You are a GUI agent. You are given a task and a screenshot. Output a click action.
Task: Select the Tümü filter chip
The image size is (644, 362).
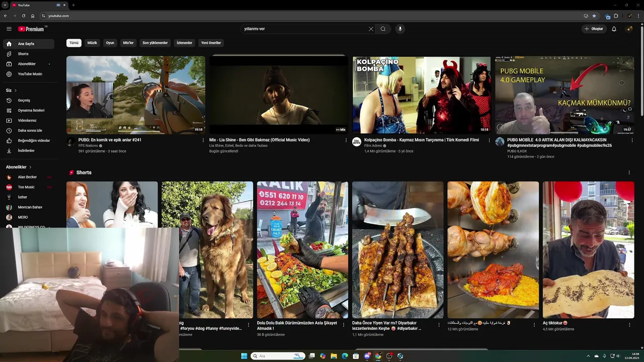pyautogui.click(x=74, y=43)
